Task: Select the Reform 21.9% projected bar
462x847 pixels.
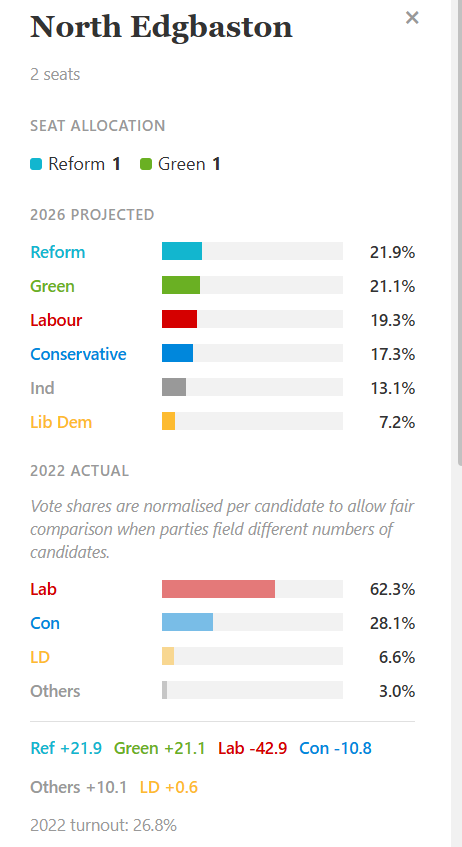Action: pos(182,251)
